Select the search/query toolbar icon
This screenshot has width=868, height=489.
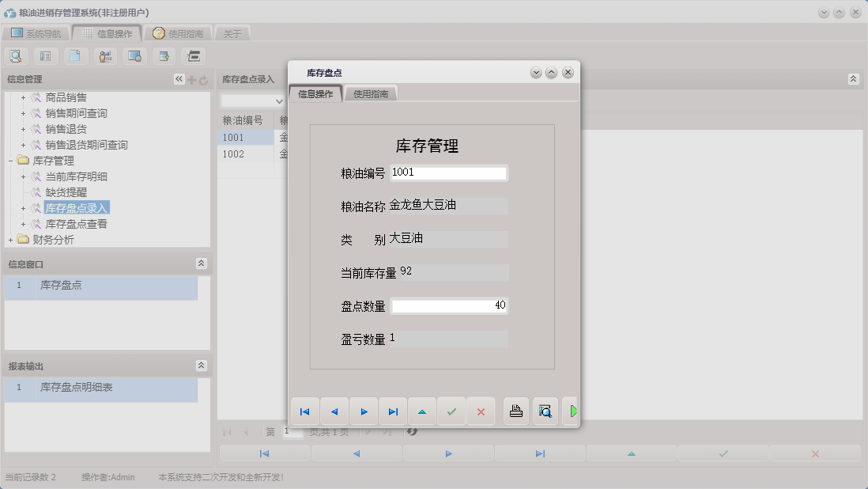coord(16,56)
